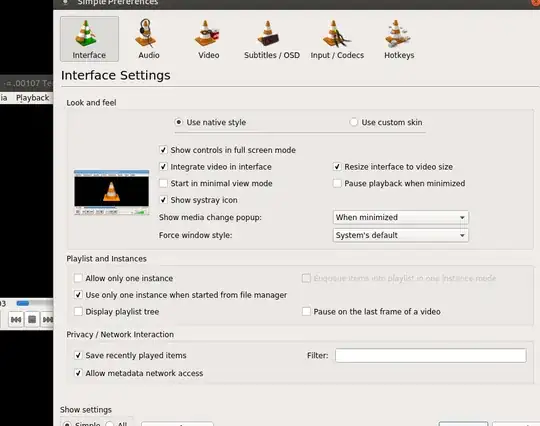
Task: Open the Hotkeys settings category
Action: point(399,39)
